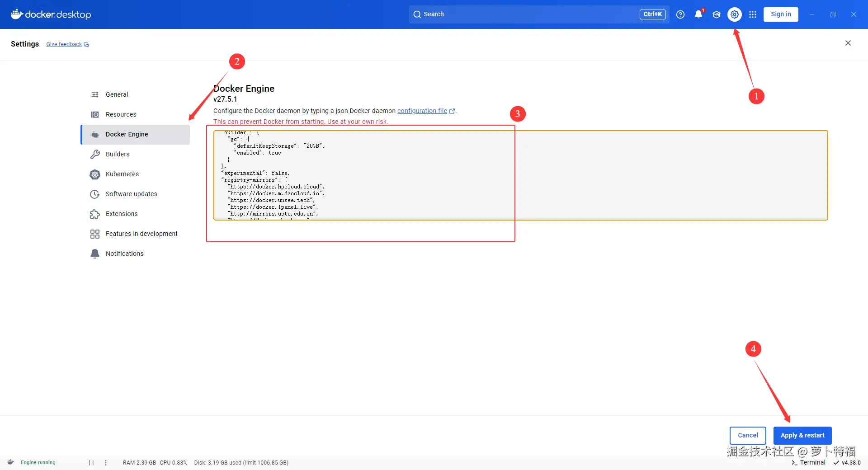The height and width of the screenshot is (470, 868).
Task: Click the docker.unsee.tech mirror line
Action: coord(271,200)
